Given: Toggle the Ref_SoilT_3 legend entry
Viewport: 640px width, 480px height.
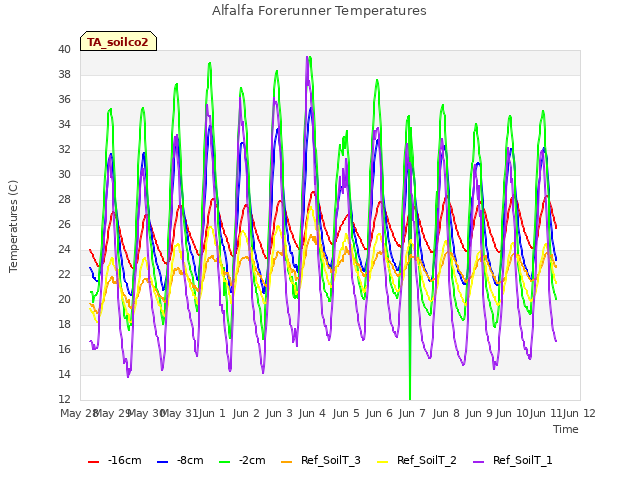Looking at the screenshot, I should point(321,461).
